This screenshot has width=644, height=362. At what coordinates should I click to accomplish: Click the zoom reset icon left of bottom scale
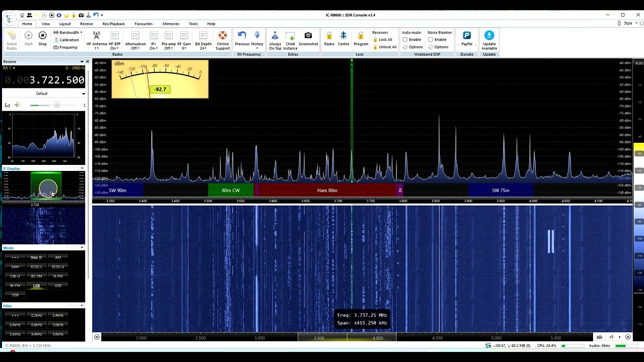pyautogui.click(x=97, y=337)
